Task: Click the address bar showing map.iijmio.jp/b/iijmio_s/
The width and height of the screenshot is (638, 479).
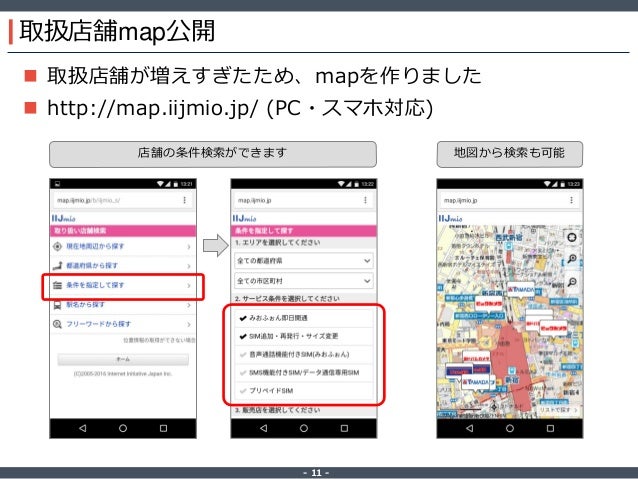Action: tap(123, 200)
